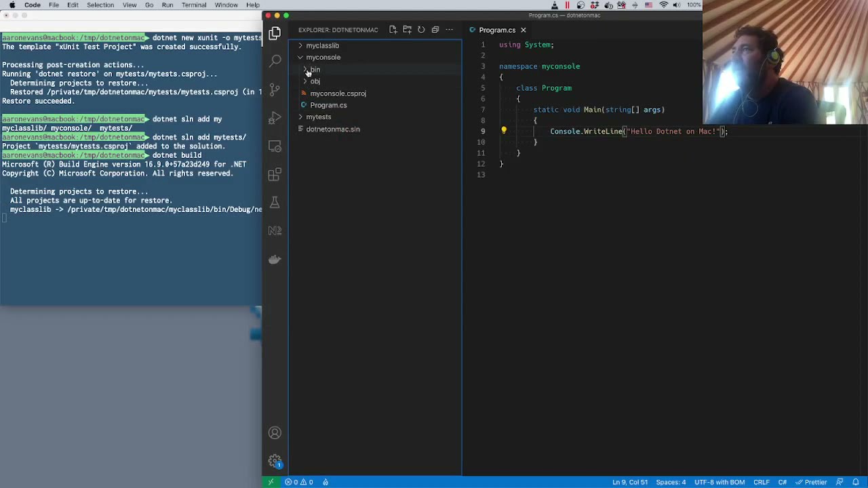Image resolution: width=868 pixels, height=488 pixels.
Task: Click the flame icon in status bar
Action: point(325,482)
